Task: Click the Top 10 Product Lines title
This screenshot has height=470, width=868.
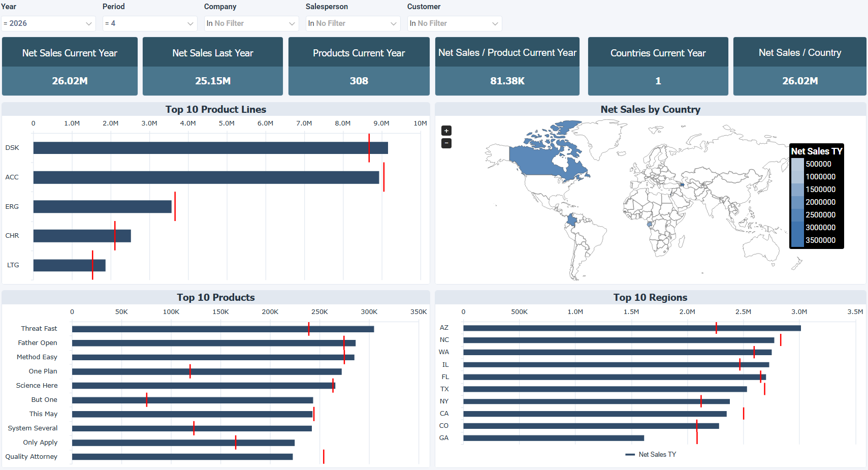Action: coord(216,109)
